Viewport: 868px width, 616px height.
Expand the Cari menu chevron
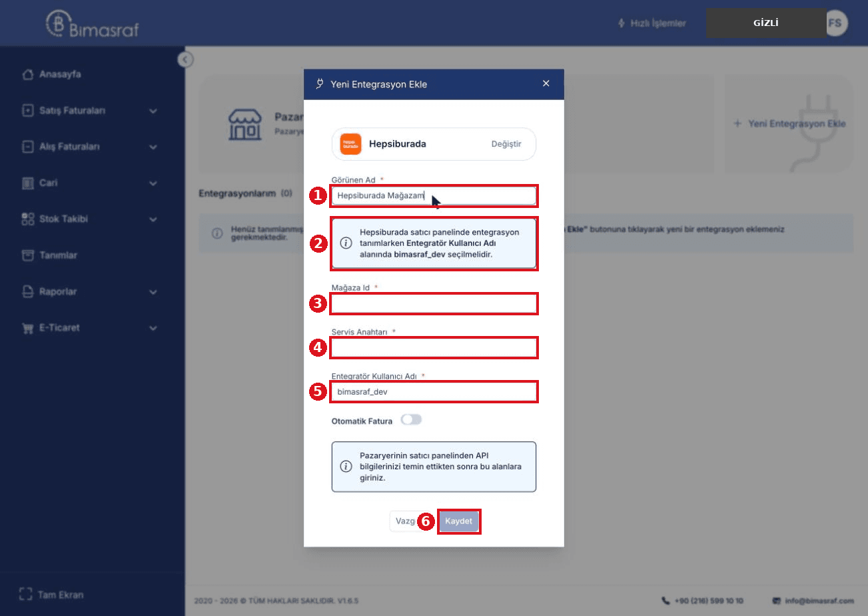(153, 183)
